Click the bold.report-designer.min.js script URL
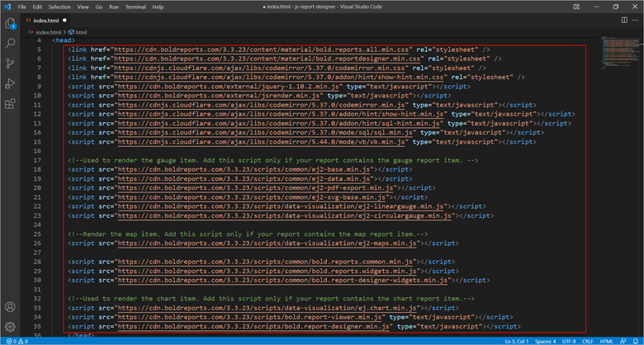This screenshot has width=644, height=345. tap(253, 326)
